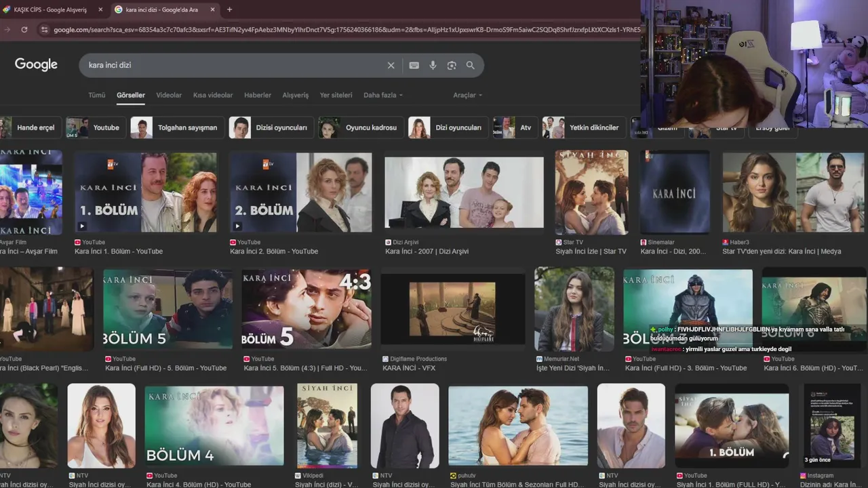Click into the kara inci dizi search field

pos(234,66)
